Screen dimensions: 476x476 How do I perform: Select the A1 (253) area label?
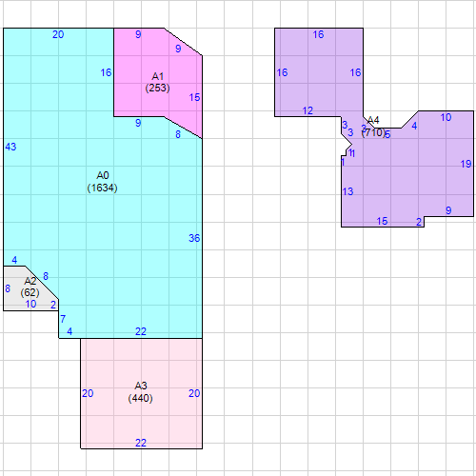157,82
